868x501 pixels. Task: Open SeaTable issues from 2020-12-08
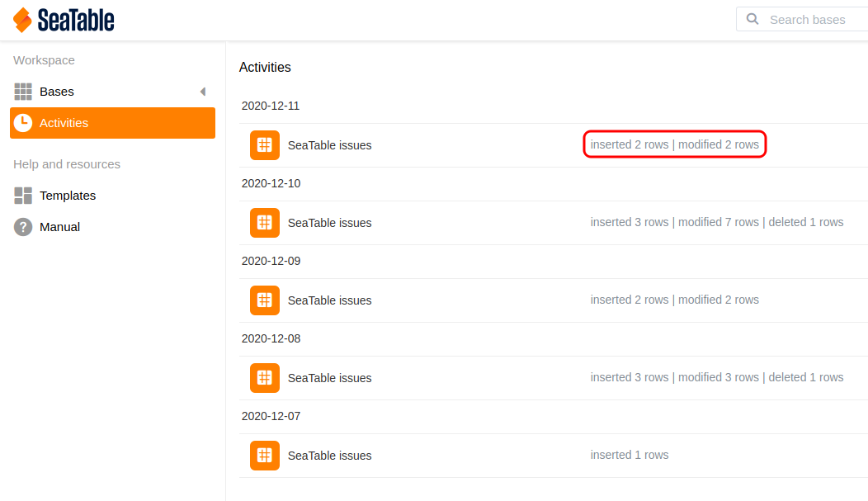[329, 378]
